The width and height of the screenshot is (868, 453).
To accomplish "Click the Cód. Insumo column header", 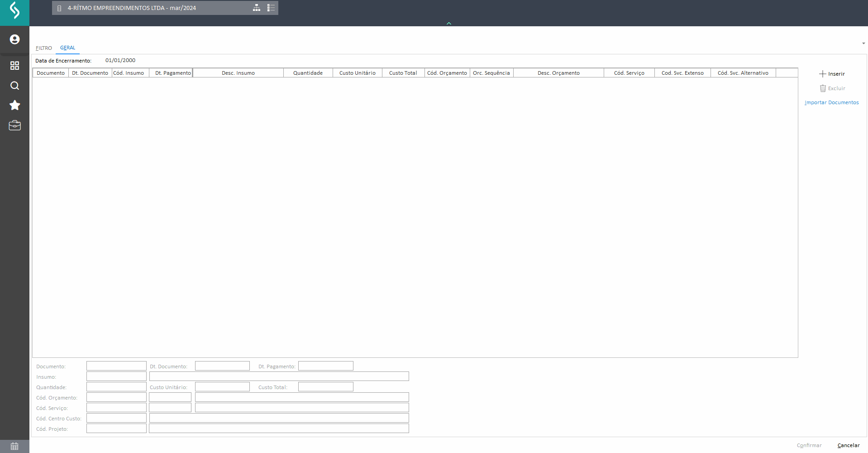I will [130, 73].
